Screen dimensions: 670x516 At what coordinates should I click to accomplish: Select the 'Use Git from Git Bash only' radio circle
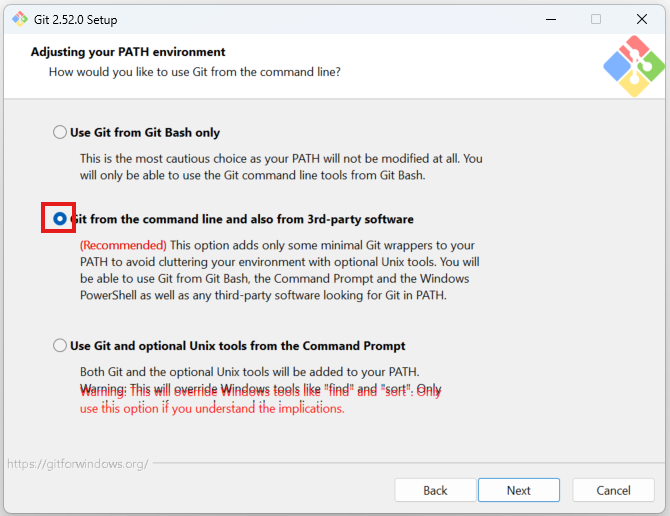[x=60, y=133]
